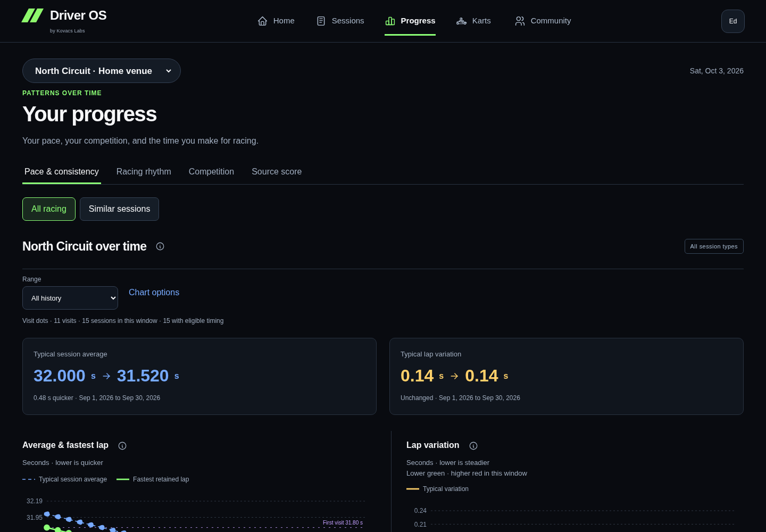Open the Source score tab
The image size is (766, 532).
pyautogui.click(x=277, y=172)
